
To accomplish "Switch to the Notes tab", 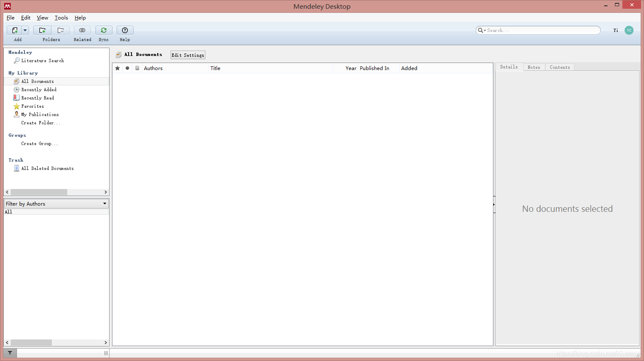I will (534, 67).
